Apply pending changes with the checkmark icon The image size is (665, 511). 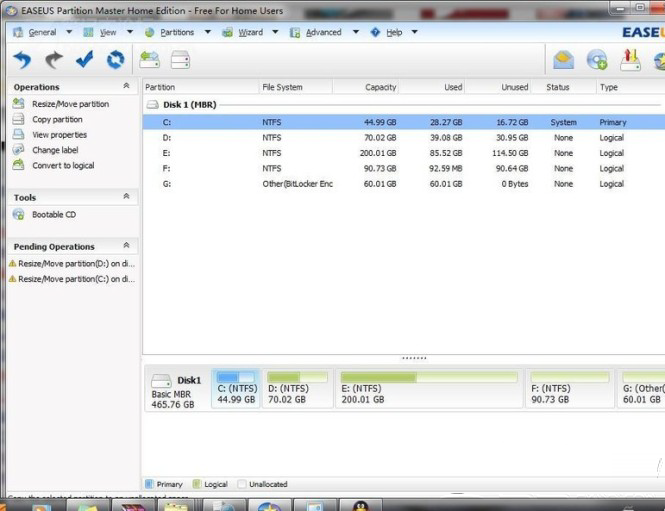[85, 60]
